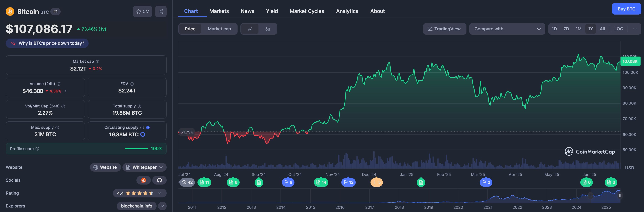Screen dimensions: 644x212
Task: Add Bitcoin to watchlist with star
Action: (x=142, y=11)
